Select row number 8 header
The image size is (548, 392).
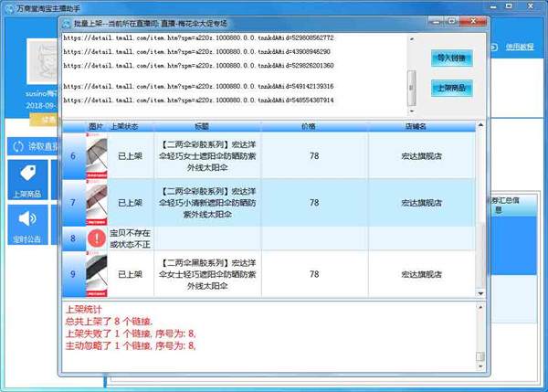tap(73, 238)
